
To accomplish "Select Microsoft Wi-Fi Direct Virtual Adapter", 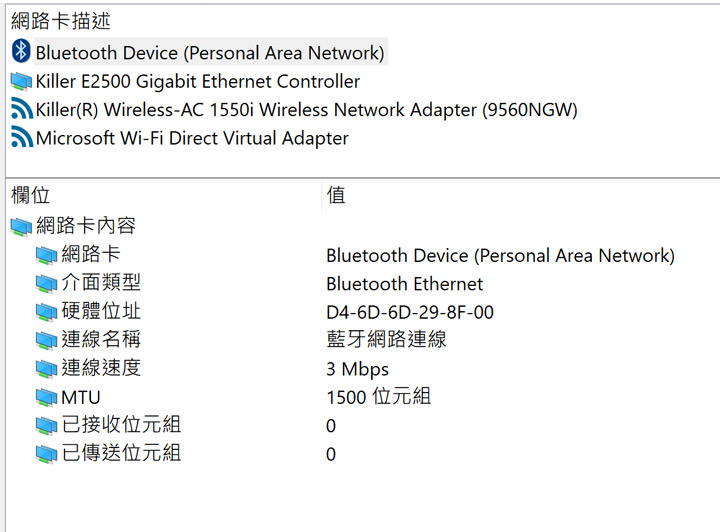I will 192,138.
